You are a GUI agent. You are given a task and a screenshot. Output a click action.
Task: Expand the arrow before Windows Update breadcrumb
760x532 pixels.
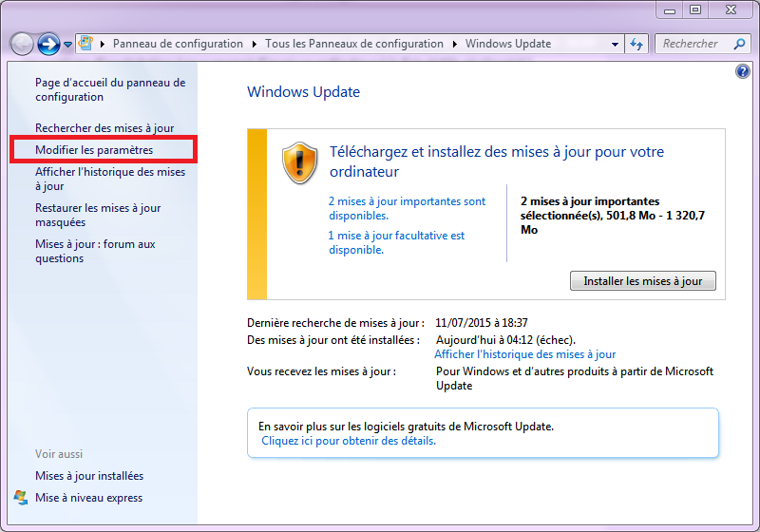tap(455, 44)
